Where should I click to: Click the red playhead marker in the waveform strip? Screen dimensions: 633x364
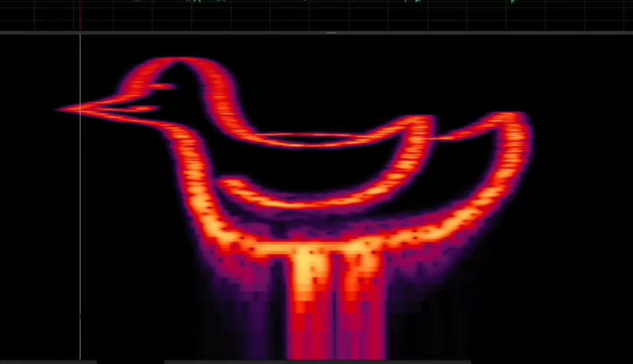point(81,15)
